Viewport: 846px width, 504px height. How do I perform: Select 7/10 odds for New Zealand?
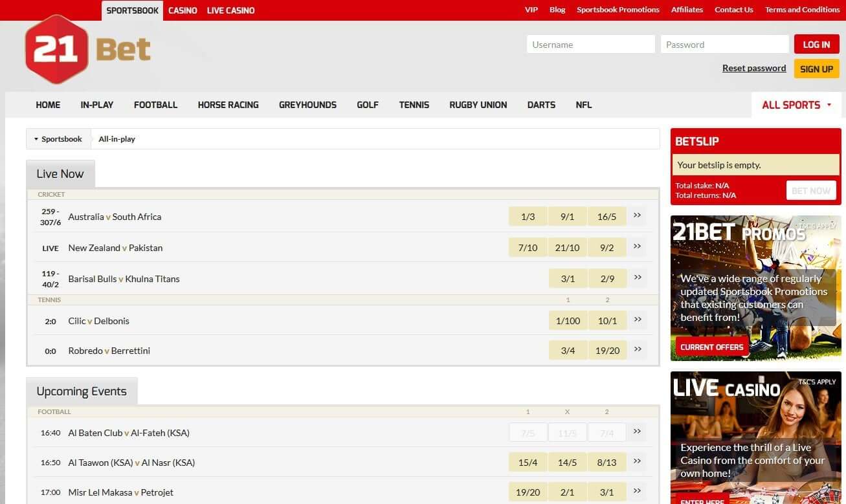pyautogui.click(x=528, y=248)
